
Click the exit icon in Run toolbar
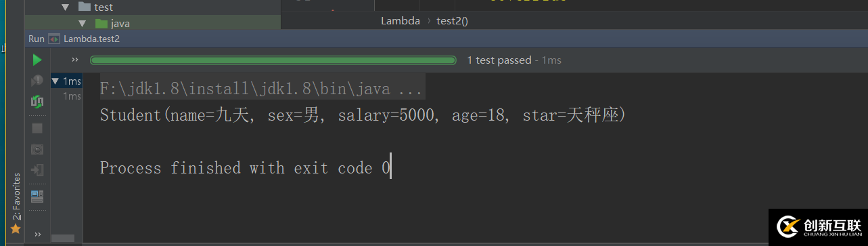click(37, 169)
